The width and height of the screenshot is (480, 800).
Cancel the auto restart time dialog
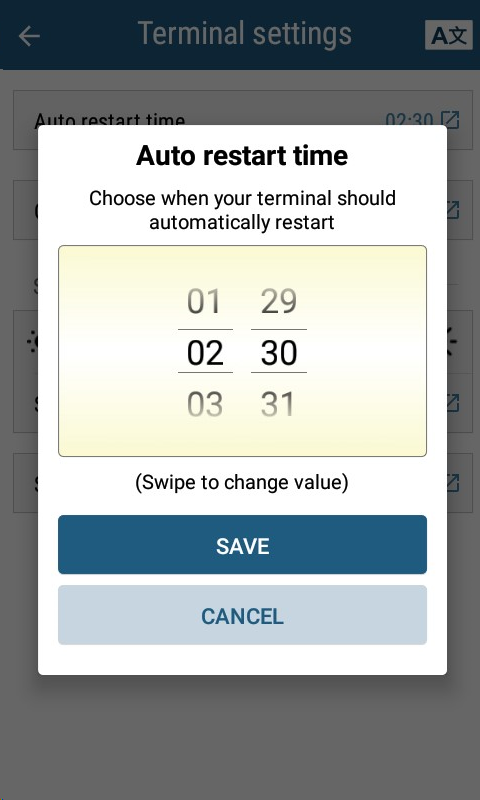[242, 615]
